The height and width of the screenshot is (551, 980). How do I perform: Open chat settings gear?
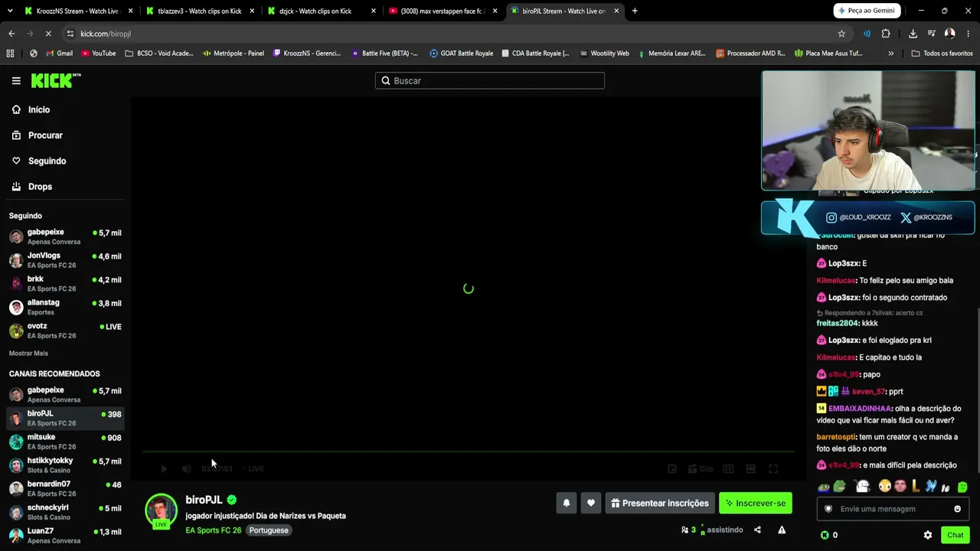tap(928, 535)
